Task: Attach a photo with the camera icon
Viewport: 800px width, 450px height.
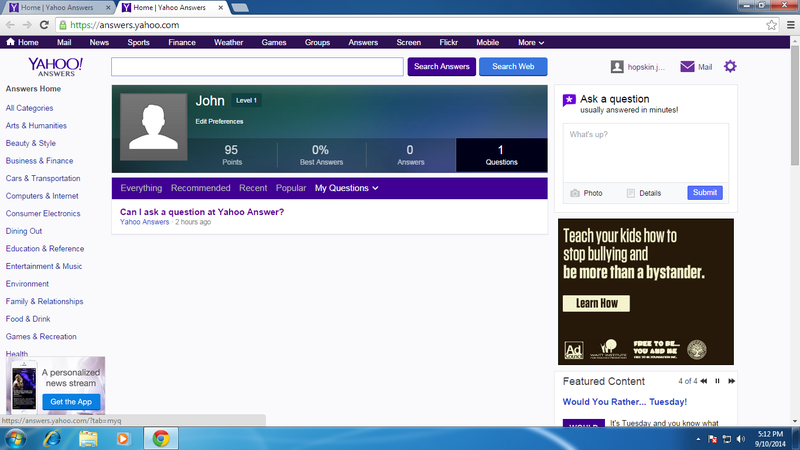Action: pos(575,193)
